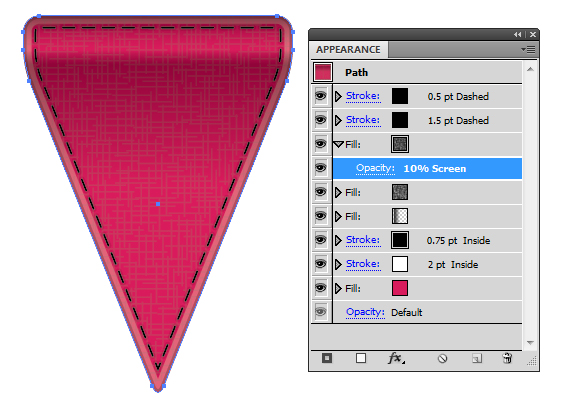Open the Add New Effect fx menu
Screen dimensions: 563x414
(x=396, y=358)
